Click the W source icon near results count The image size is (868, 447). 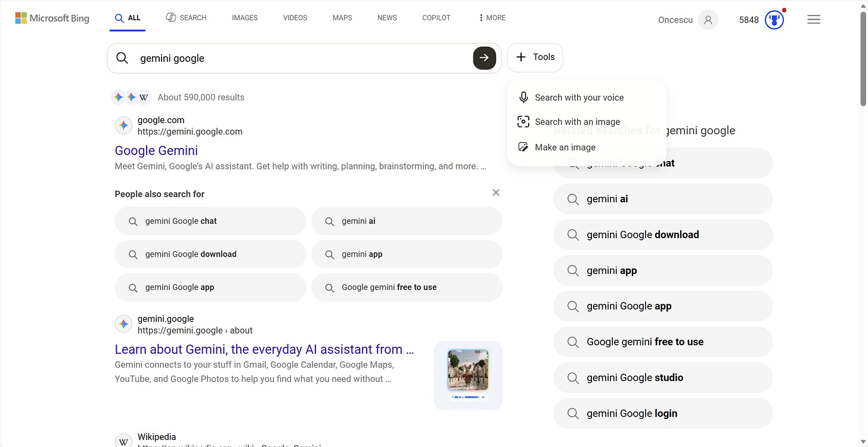144,97
